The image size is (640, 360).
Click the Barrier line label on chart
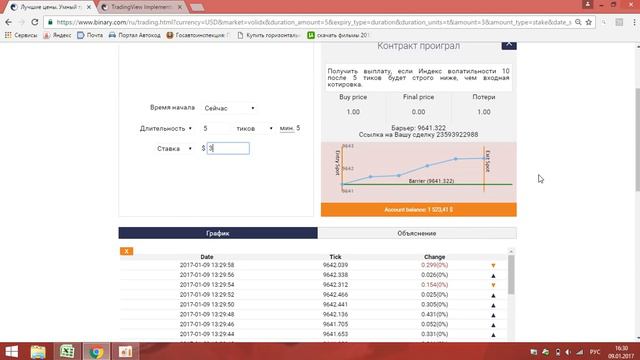coord(431,181)
